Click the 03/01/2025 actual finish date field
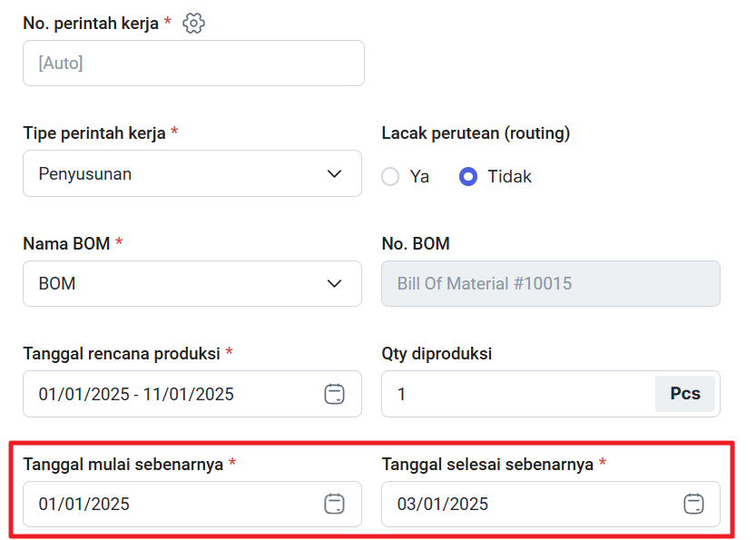Viewport: 756px width, 540px height. (x=551, y=504)
